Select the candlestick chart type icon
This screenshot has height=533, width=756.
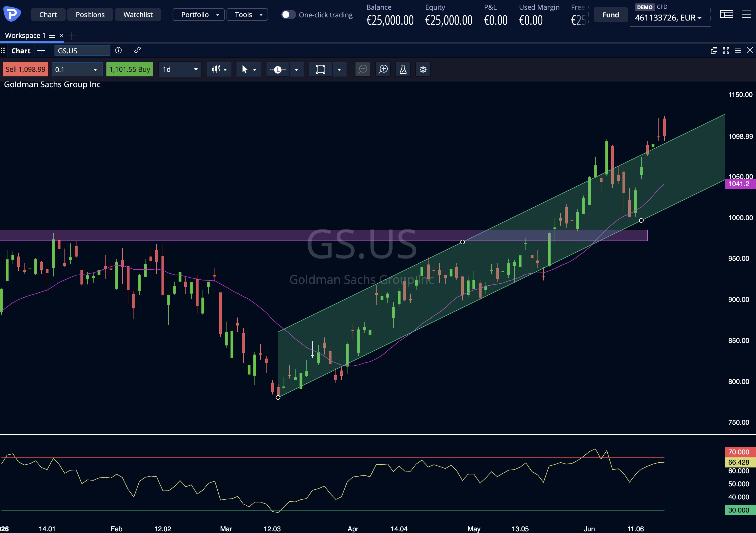tap(216, 70)
